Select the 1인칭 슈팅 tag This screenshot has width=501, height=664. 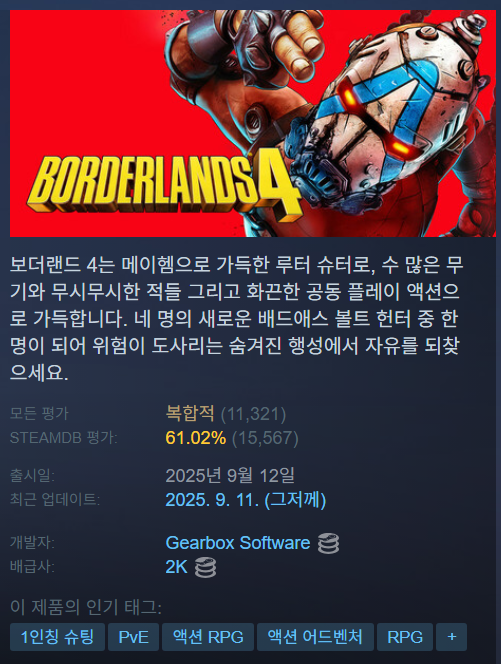pos(57,636)
